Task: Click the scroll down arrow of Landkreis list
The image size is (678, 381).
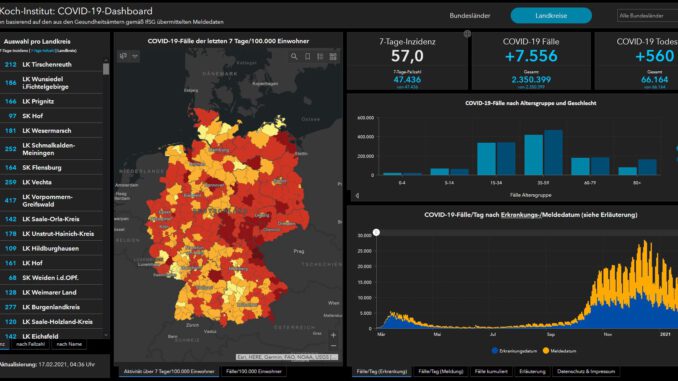Action: click(106, 335)
